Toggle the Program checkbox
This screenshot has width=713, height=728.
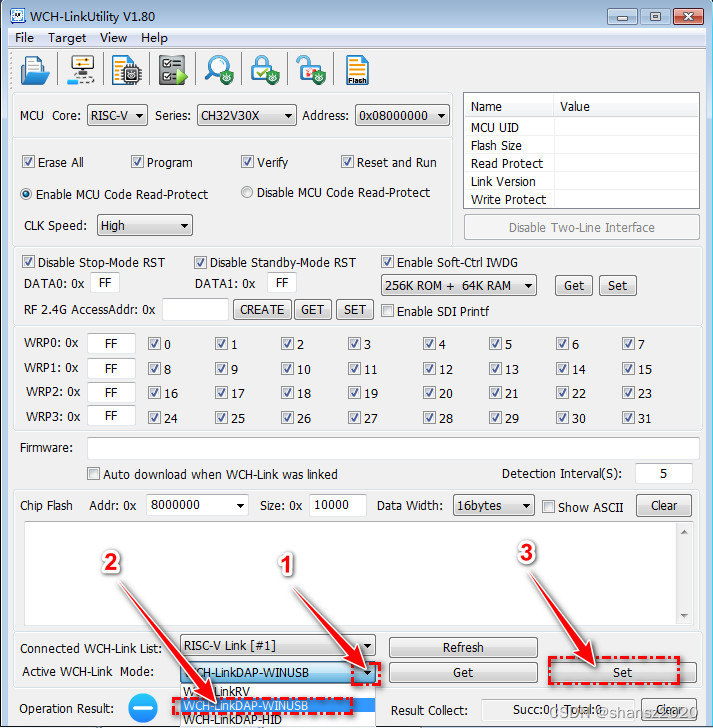tap(137, 162)
